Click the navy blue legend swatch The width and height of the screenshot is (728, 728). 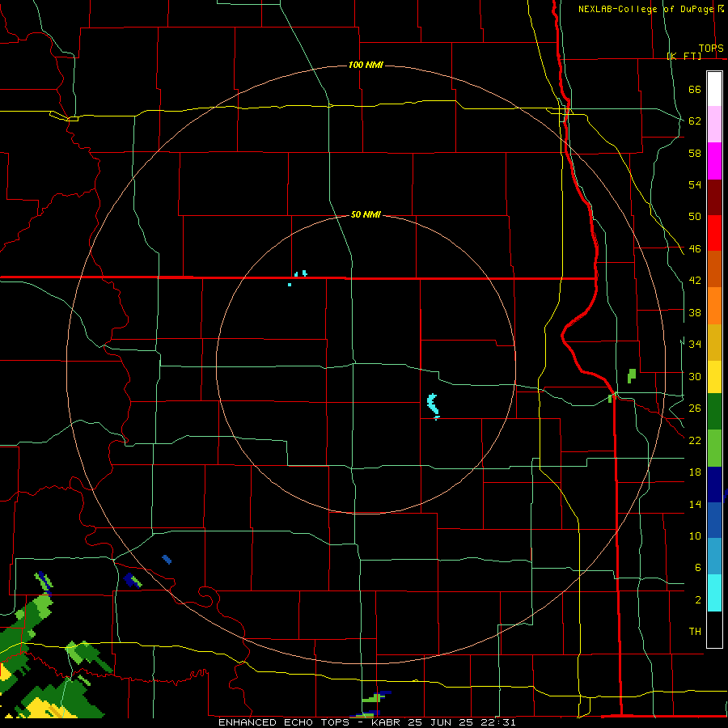714,485
